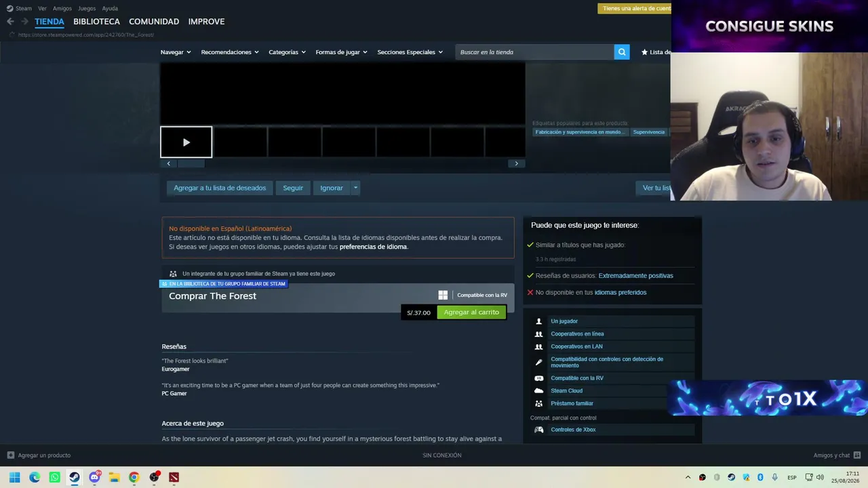
Task: Open the Juegos menu
Action: point(87,8)
